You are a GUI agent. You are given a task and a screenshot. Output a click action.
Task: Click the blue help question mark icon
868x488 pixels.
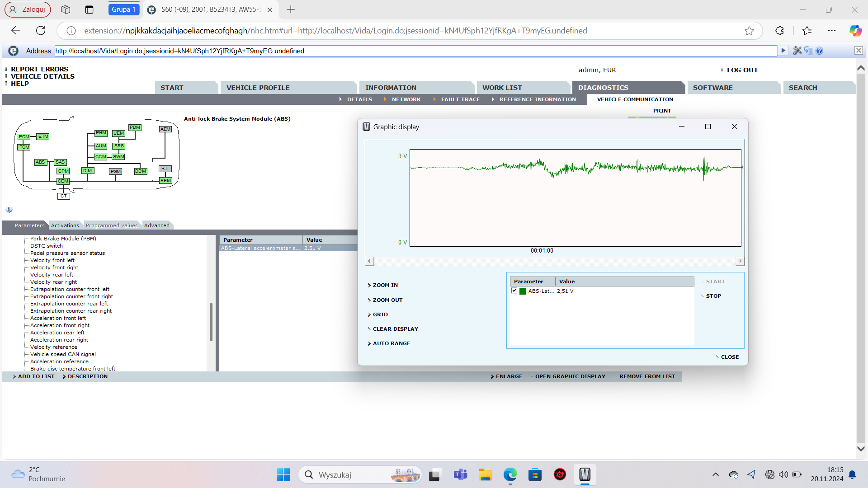click(x=820, y=51)
